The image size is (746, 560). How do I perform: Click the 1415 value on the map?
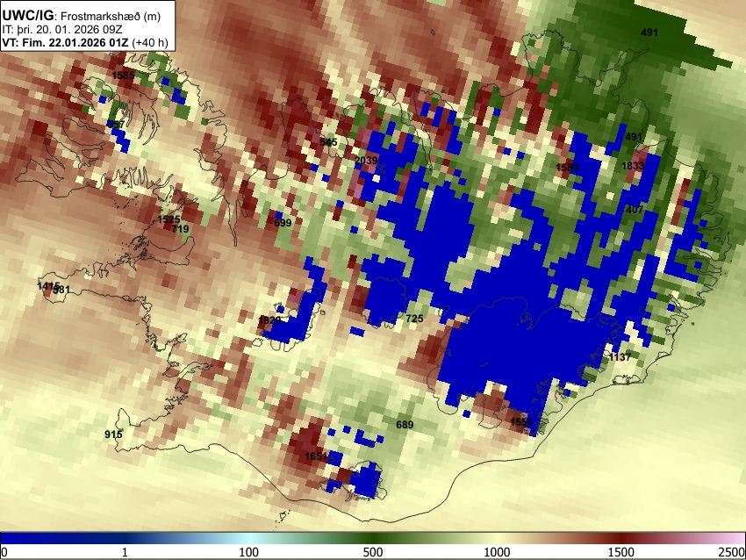pos(47,286)
